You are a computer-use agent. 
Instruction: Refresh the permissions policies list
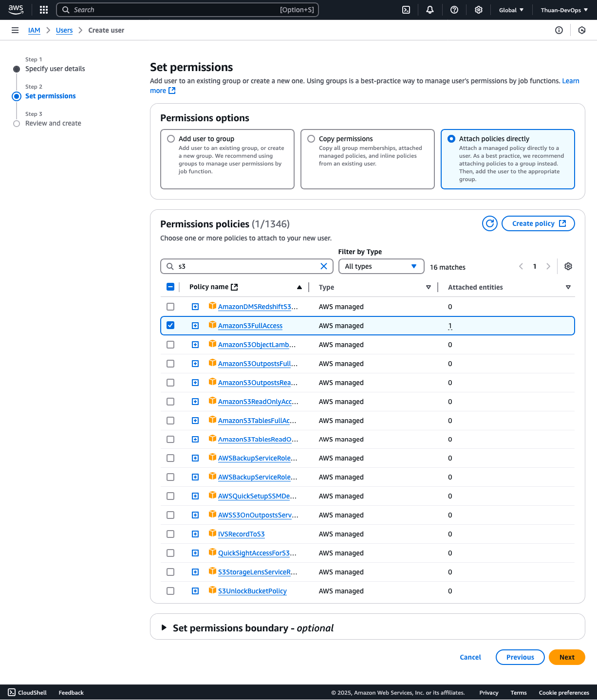tap(490, 223)
